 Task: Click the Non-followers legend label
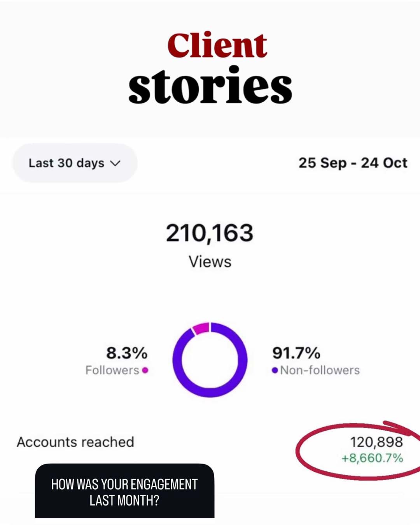coord(320,370)
